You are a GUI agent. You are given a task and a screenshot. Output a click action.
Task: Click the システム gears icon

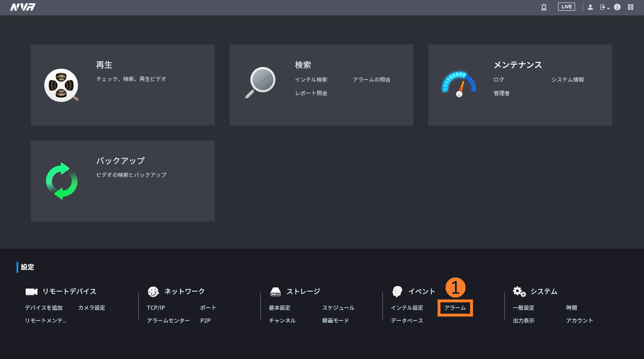pyautogui.click(x=519, y=291)
